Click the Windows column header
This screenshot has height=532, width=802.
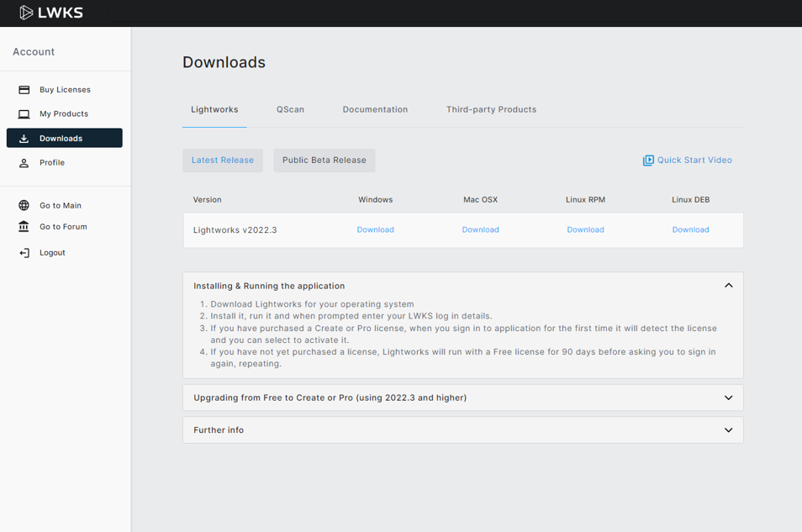(x=376, y=199)
